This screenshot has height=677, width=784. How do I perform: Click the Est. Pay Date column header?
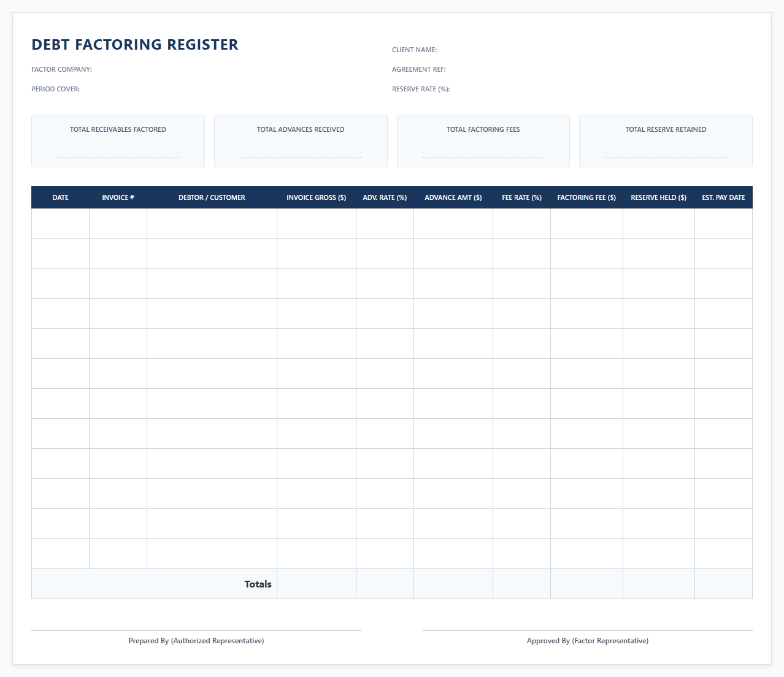(x=724, y=197)
